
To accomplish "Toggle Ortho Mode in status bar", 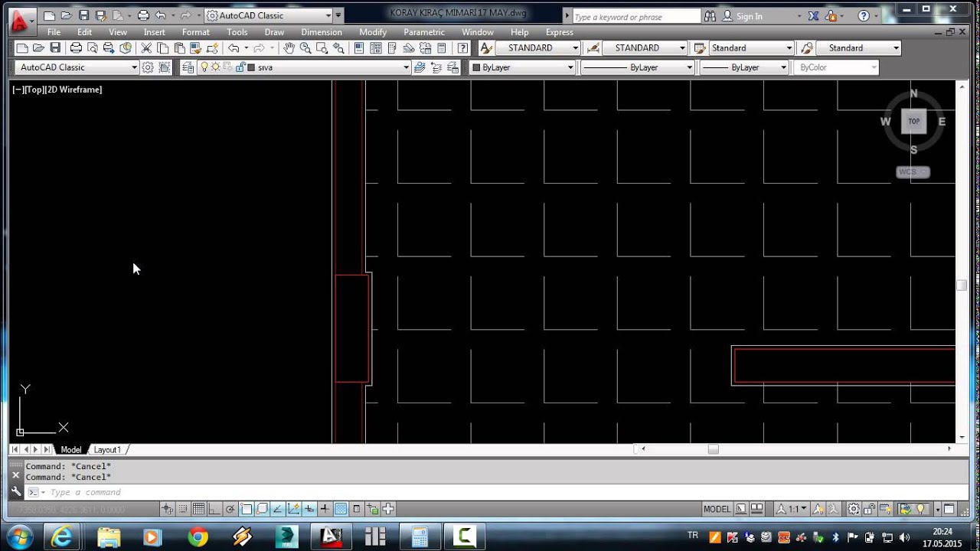I will point(214,509).
